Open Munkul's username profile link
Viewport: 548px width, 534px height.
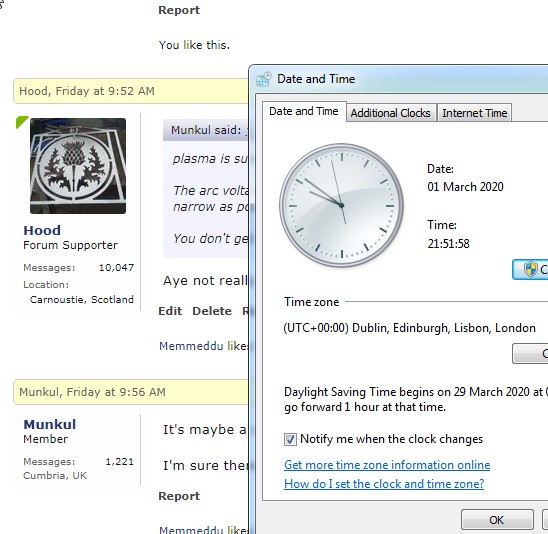tap(50, 424)
